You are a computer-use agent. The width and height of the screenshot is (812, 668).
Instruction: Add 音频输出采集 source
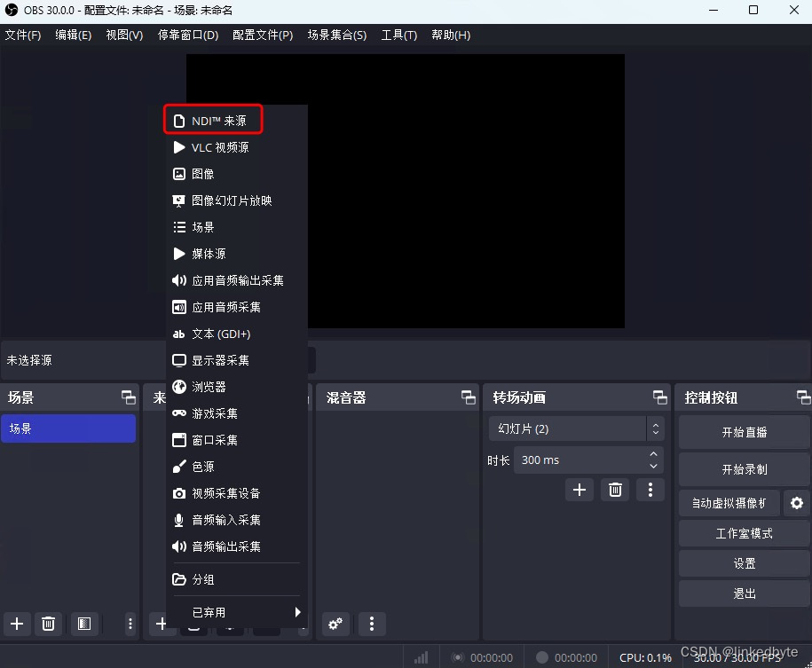pyautogui.click(x=237, y=546)
